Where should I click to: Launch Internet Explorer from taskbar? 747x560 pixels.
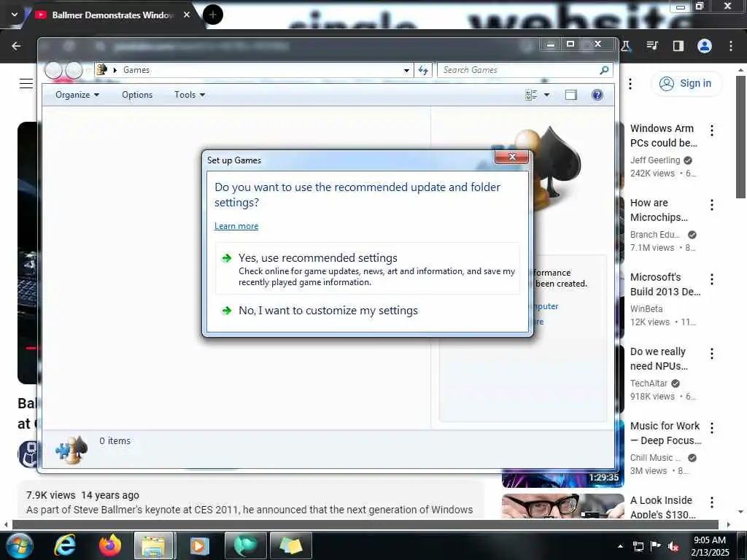coord(65,545)
